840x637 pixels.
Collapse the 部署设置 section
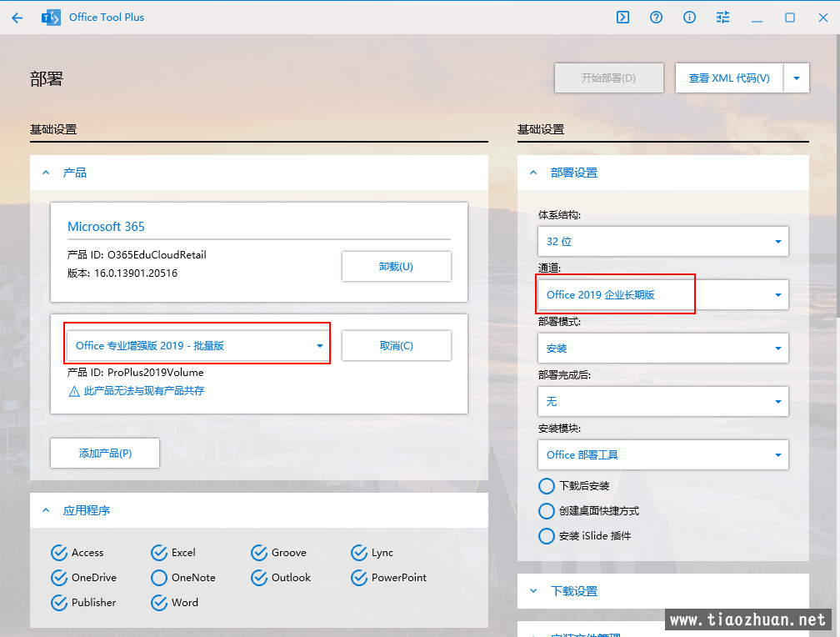(533, 173)
